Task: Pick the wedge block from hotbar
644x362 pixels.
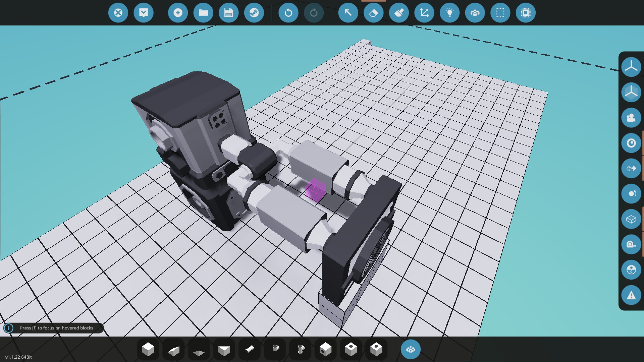Action: point(173,350)
